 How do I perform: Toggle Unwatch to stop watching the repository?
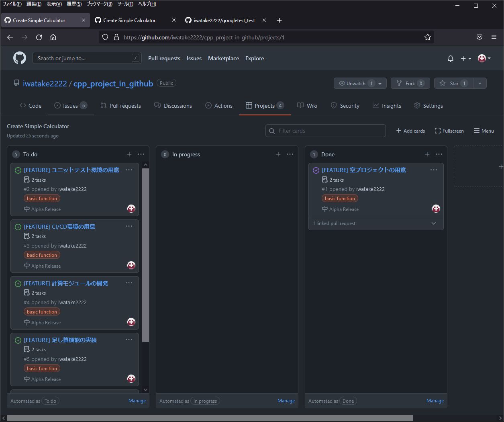(357, 83)
